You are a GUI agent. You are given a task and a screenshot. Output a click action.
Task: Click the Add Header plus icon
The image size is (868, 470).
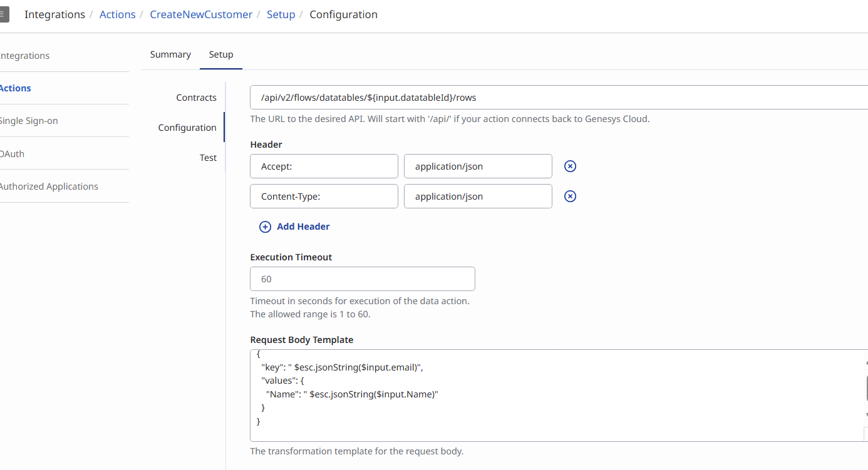pyautogui.click(x=266, y=227)
